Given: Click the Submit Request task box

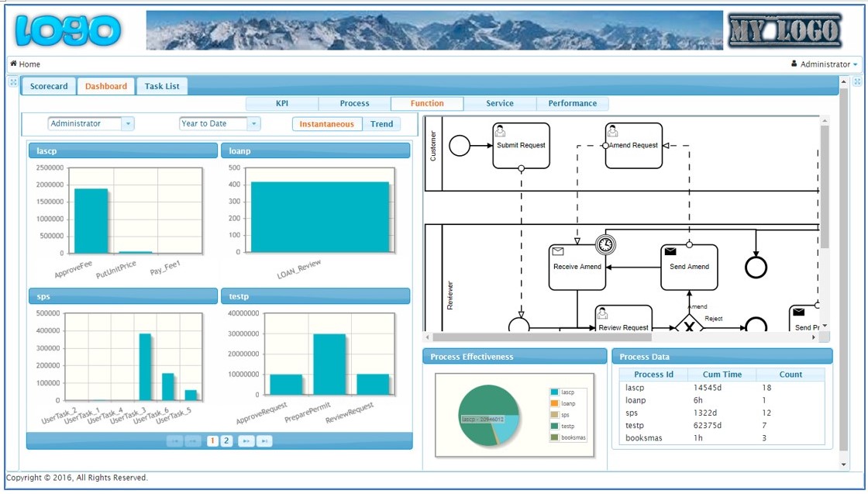Looking at the screenshot, I should pos(521,146).
